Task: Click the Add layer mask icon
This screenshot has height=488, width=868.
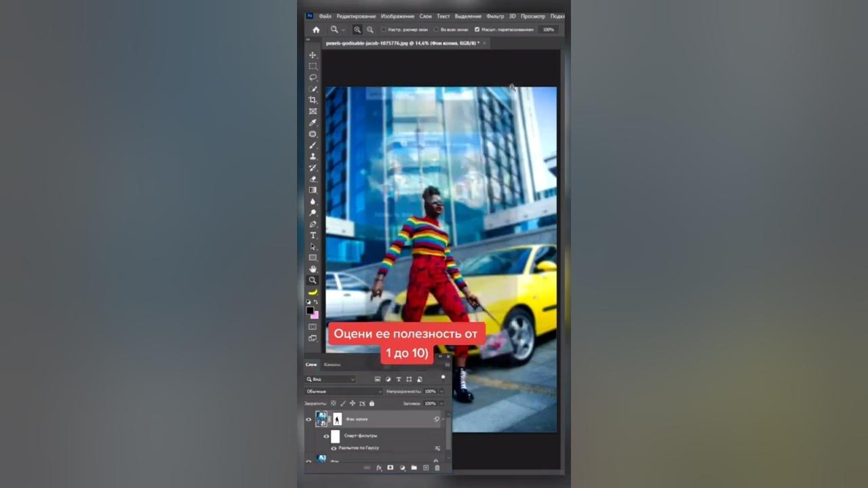Action: click(391, 468)
